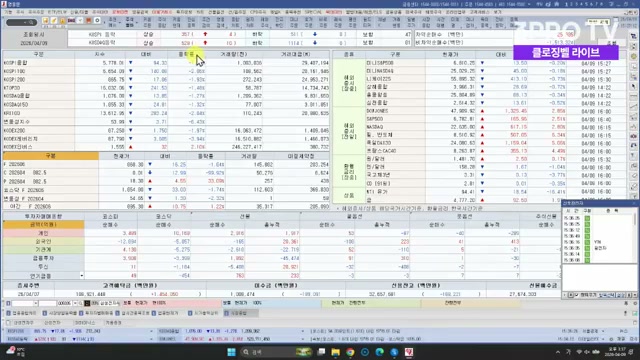The width and height of the screenshot is (640, 360).
Task: Click the orange 구분 header of futures table
Action: pos(51,156)
